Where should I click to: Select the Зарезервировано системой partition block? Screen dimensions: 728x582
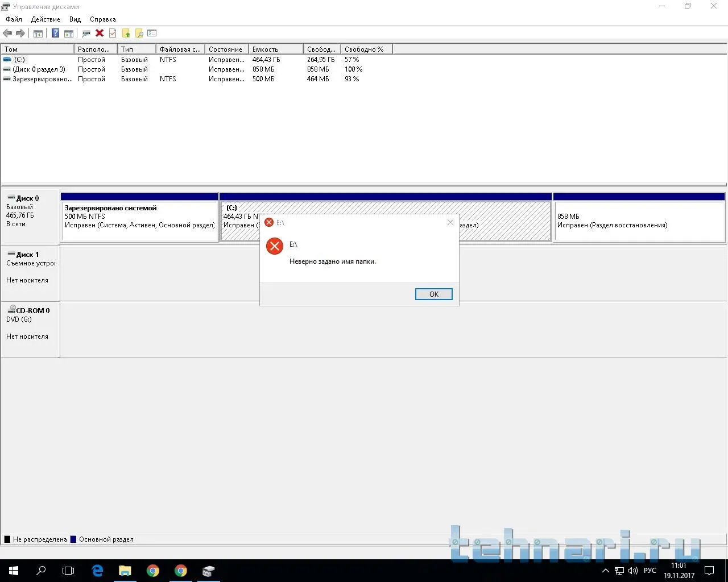click(139, 217)
